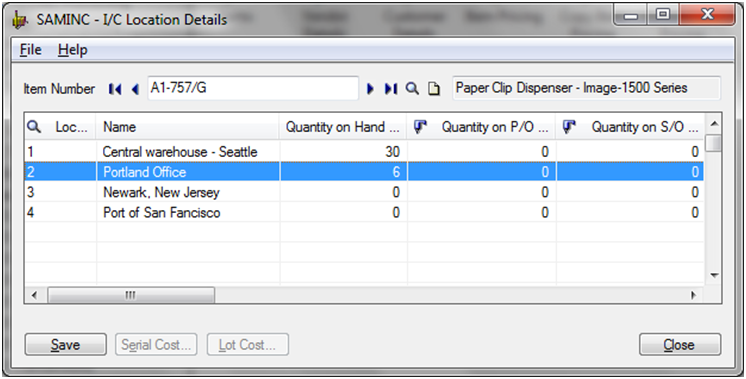This screenshot has width=746, height=379.
Task: Click horizontal scrollbar right arrow
Action: 693,295
